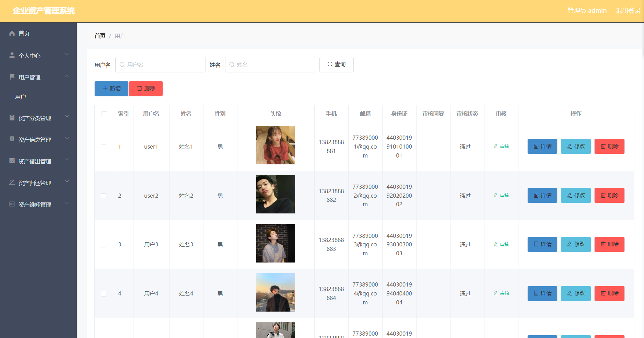This screenshot has width=644, height=338.
Task: Click the email cell 773890001@qq.com
Action: click(365, 147)
